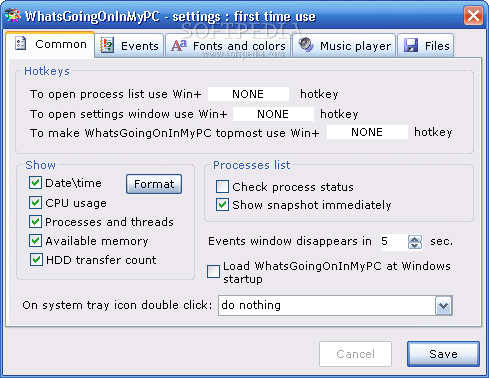Uncheck Available memory
Viewport: 489px width, 378px height.
click(35, 240)
